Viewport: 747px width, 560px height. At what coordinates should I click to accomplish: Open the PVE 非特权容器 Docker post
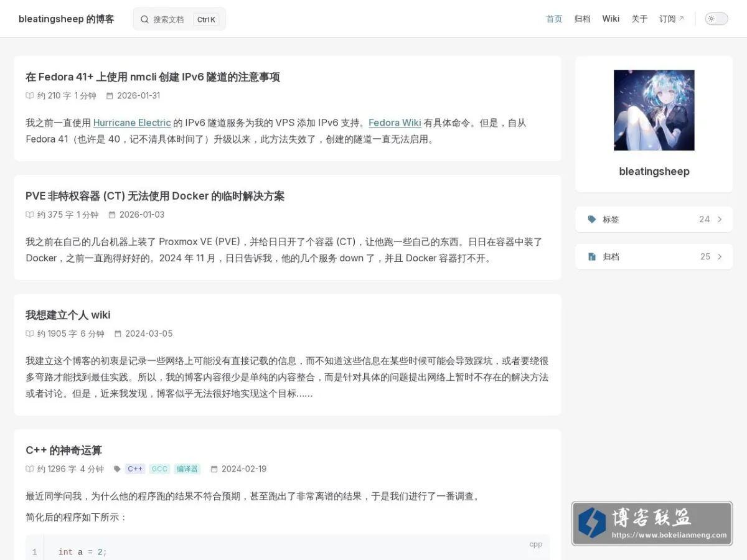pyautogui.click(x=155, y=196)
